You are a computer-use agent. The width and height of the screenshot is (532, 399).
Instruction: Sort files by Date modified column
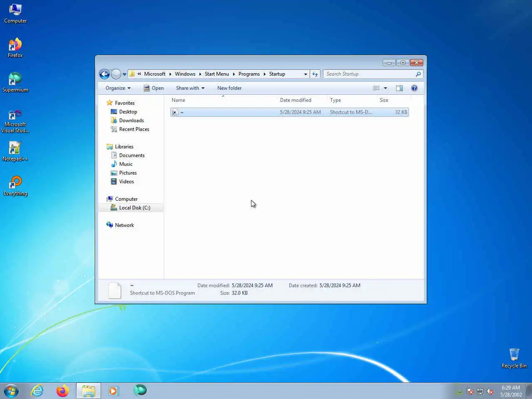coord(303,100)
